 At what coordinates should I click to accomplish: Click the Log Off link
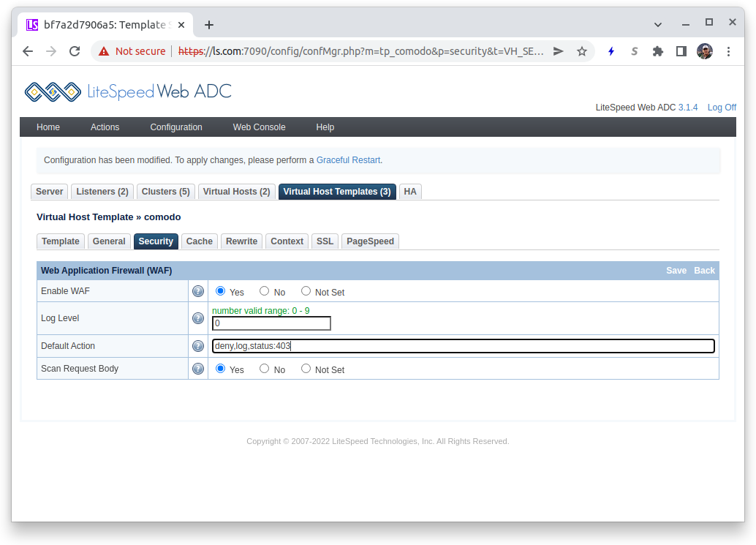click(x=722, y=108)
